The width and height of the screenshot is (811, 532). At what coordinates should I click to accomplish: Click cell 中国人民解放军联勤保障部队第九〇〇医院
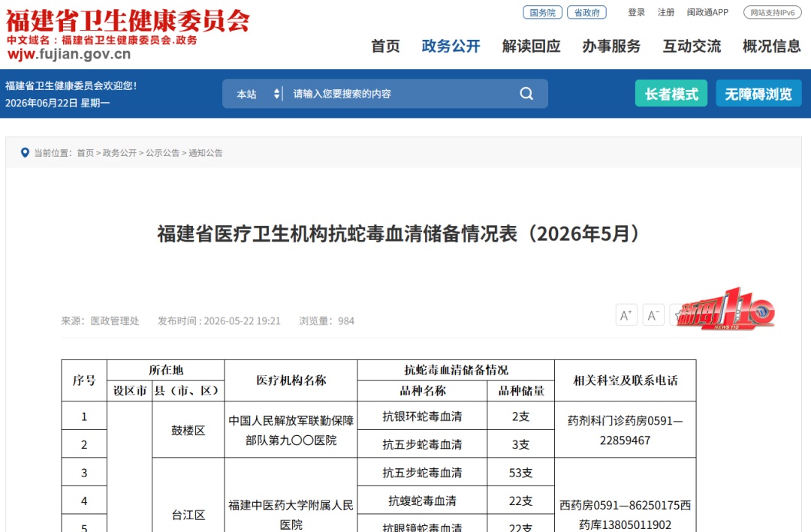coord(291,430)
